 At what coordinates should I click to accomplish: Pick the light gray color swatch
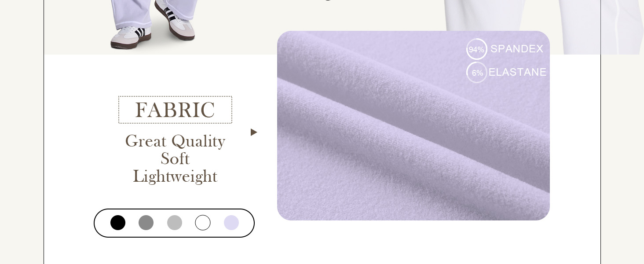click(x=175, y=223)
